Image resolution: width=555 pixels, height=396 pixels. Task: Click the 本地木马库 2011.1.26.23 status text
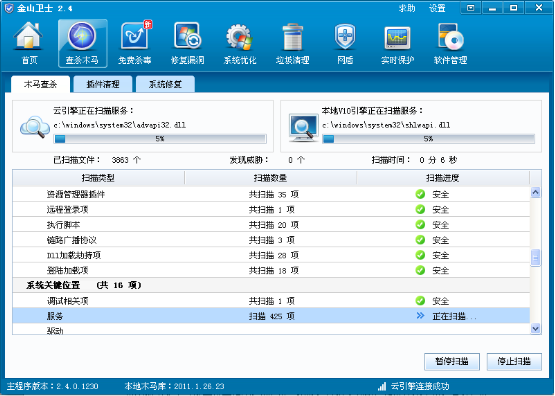point(174,386)
